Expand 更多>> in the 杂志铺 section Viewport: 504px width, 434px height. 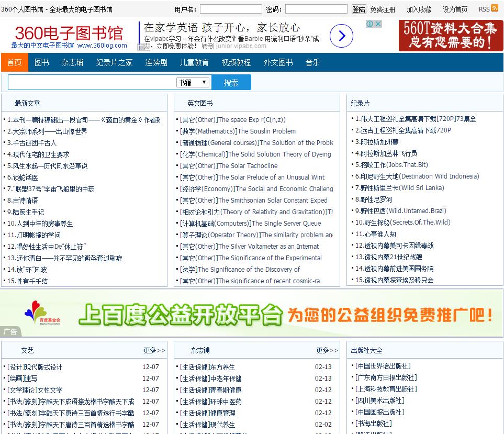click(327, 350)
